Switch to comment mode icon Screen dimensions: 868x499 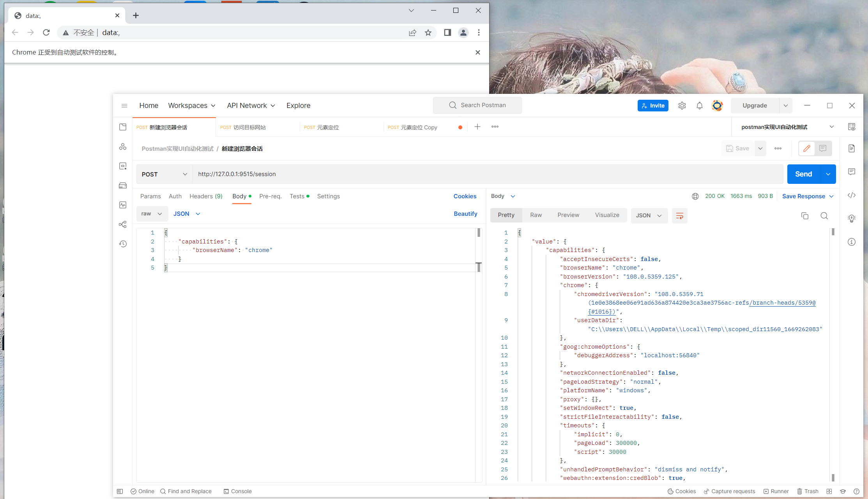coord(823,148)
